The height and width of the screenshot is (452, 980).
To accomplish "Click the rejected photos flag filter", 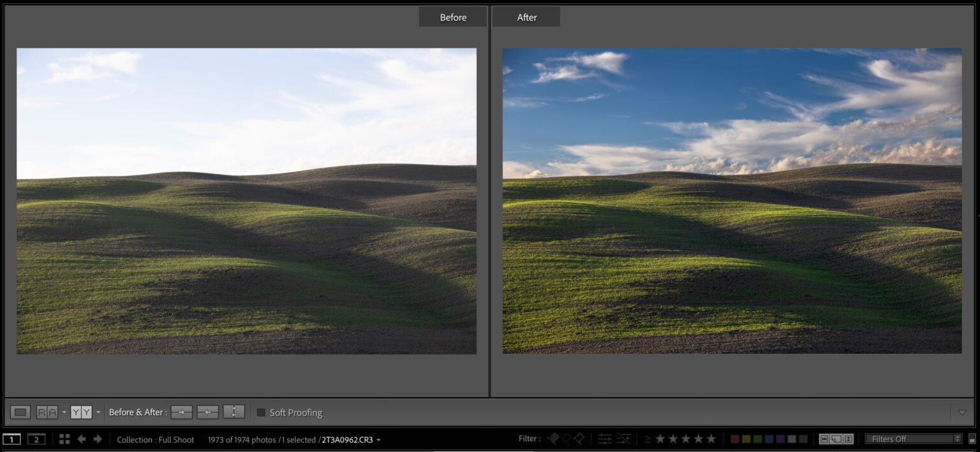I will 579,439.
